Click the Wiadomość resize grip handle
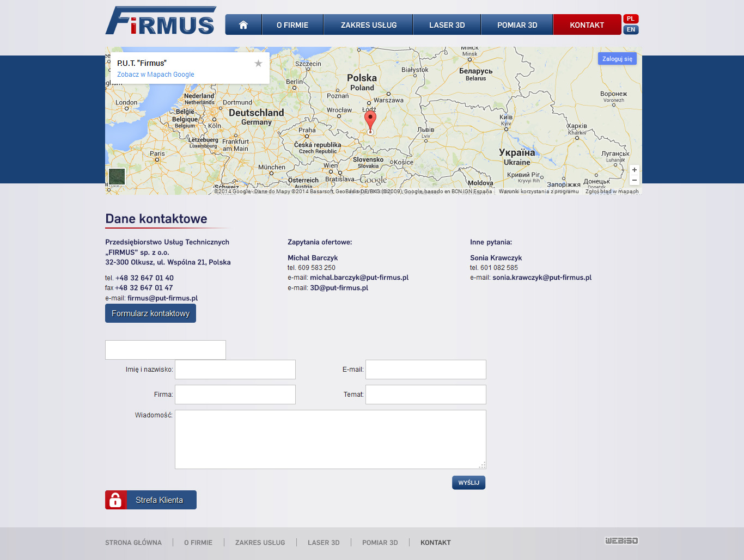The height and width of the screenshot is (560, 744). tap(482, 465)
